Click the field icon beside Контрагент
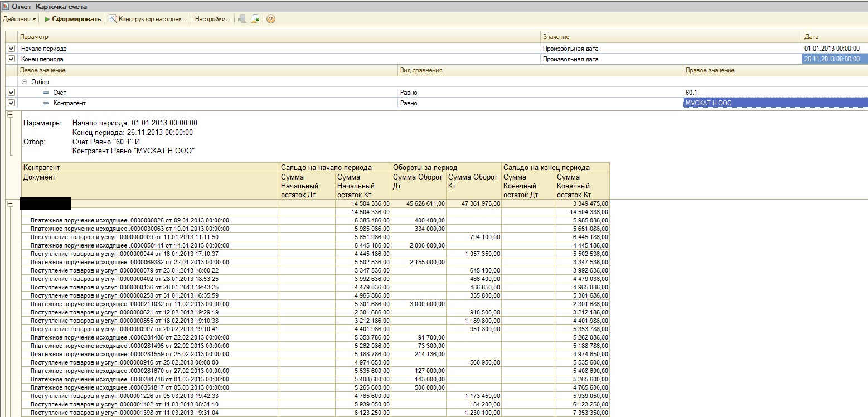Viewport: 868px width, 417px height. [x=46, y=103]
